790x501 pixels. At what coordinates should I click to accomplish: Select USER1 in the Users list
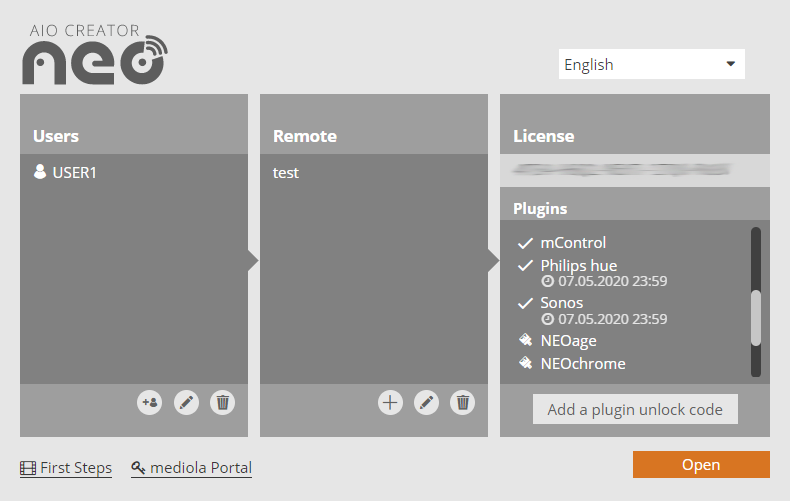[75, 172]
